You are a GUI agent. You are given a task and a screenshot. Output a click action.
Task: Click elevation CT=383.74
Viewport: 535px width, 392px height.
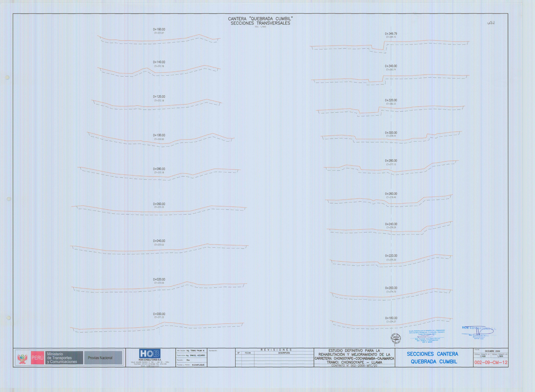click(391, 70)
